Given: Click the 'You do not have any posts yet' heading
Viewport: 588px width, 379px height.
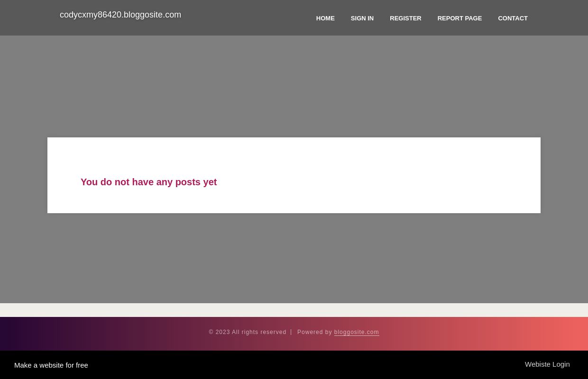Looking at the screenshot, I should coord(148,182).
